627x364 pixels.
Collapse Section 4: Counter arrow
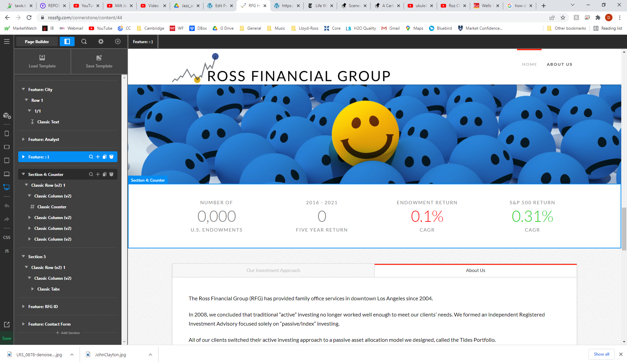click(x=23, y=174)
